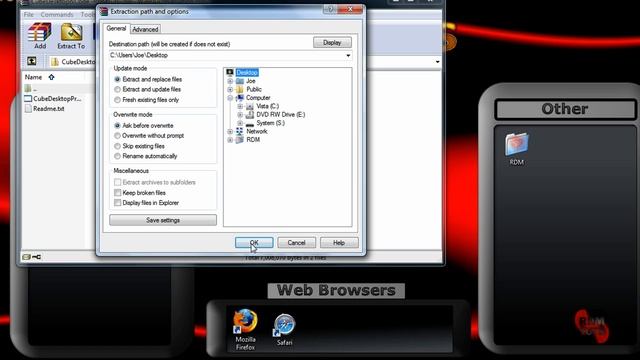Screen dimensions: 640x360
Task: Click the Cancel button
Action: coord(296,242)
